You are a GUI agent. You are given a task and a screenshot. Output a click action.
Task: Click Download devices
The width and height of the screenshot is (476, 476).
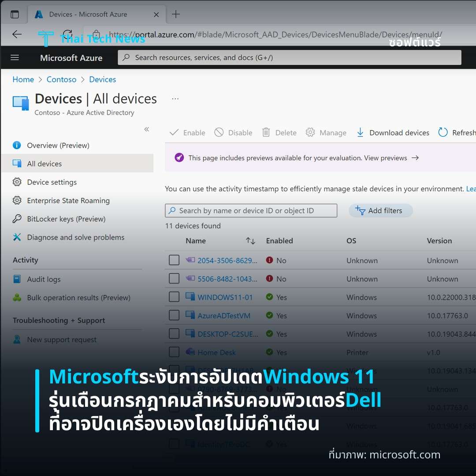393,133
